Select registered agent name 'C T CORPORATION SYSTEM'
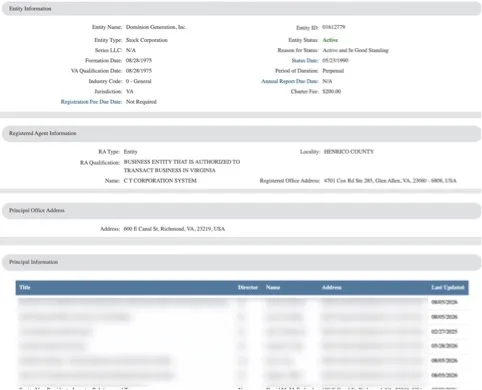 click(160, 181)
